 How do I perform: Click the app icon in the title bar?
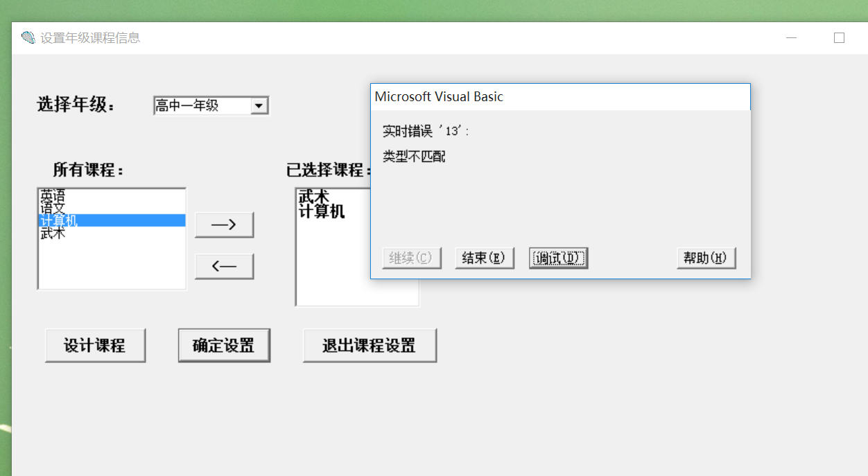point(28,37)
